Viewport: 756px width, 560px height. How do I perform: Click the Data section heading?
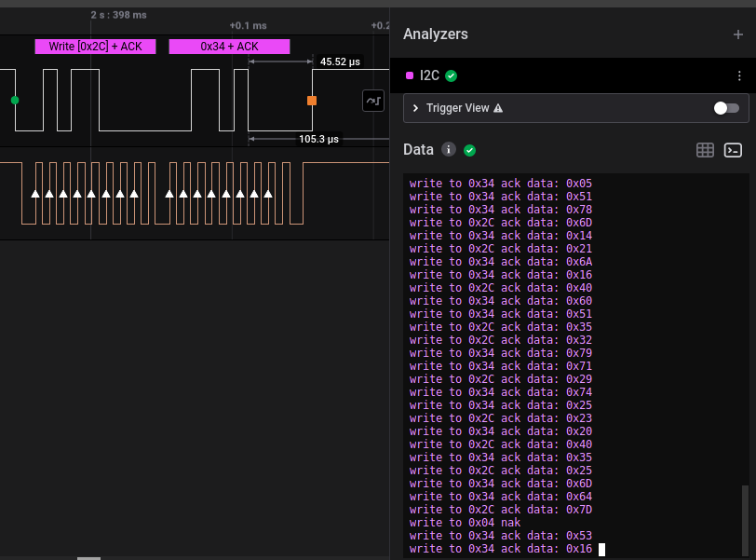(x=418, y=149)
